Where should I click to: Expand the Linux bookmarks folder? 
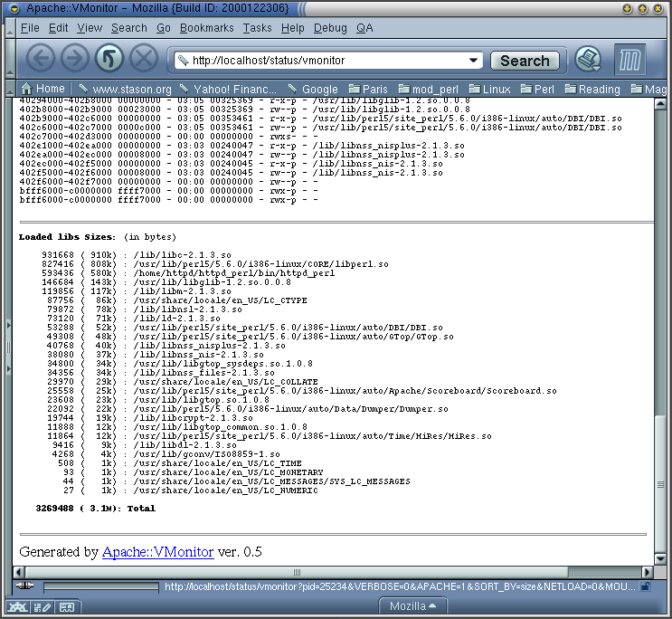pos(489,89)
